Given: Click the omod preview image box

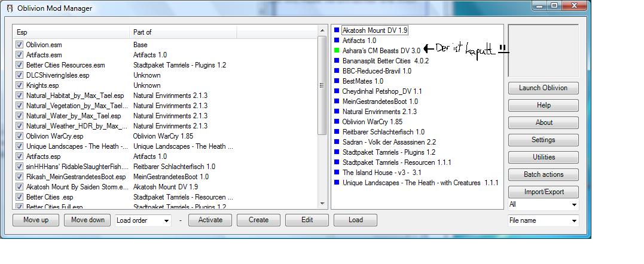Looking at the screenshot, I should (x=543, y=50).
